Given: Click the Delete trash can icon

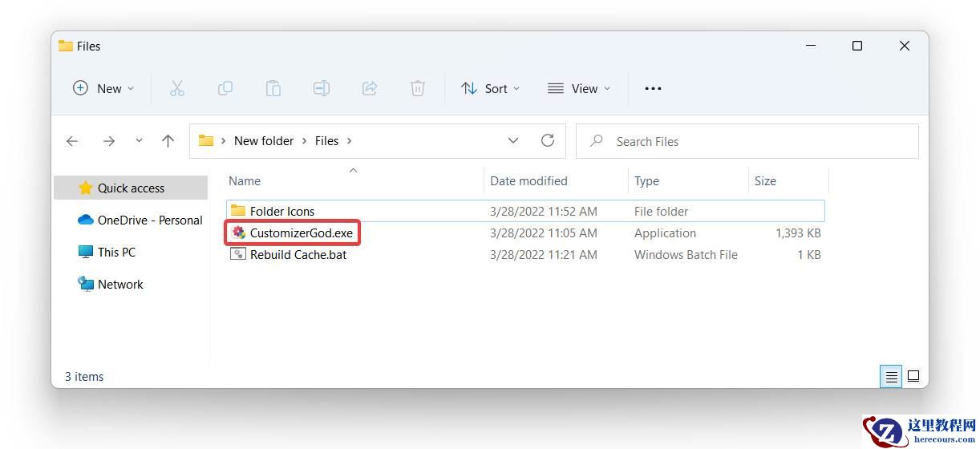Looking at the screenshot, I should pyautogui.click(x=418, y=88).
